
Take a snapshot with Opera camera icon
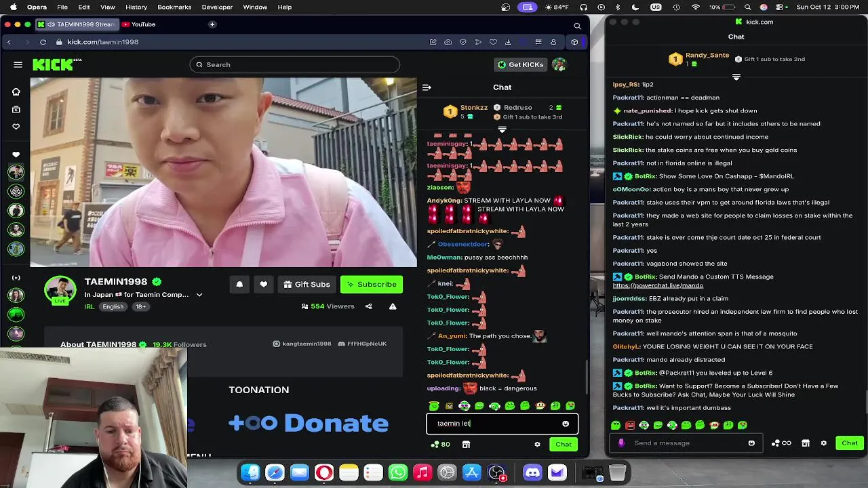pyautogui.click(x=448, y=42)
